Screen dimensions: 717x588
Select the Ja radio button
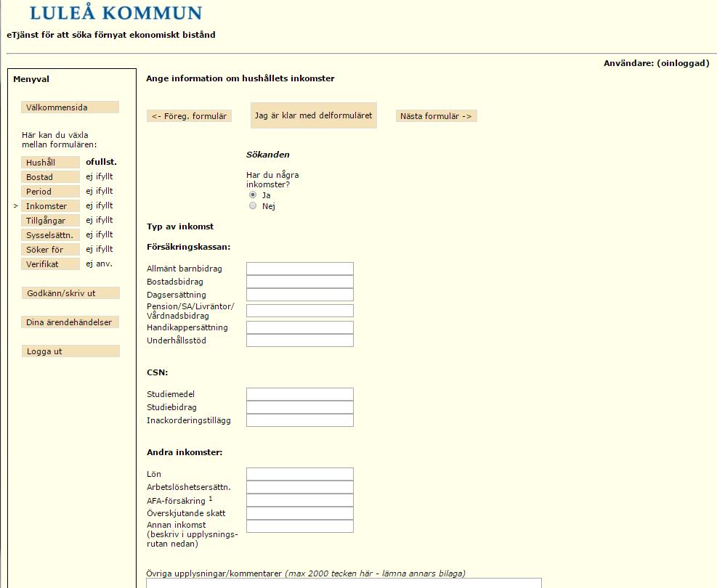(x=253, y=195)
